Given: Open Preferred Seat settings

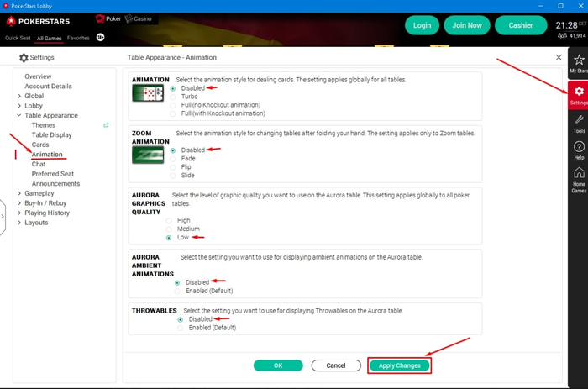Looking at the screenshot, I should tap(53, 174).
